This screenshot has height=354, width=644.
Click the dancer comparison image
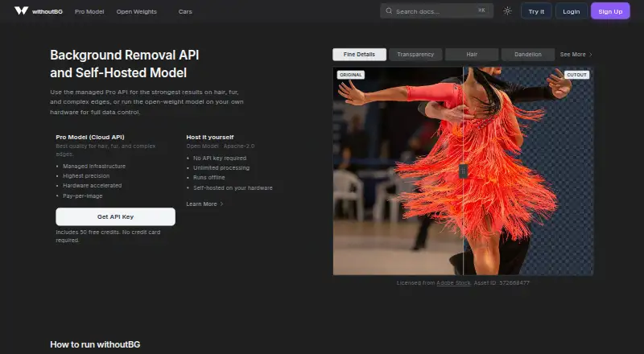point(464,171)
